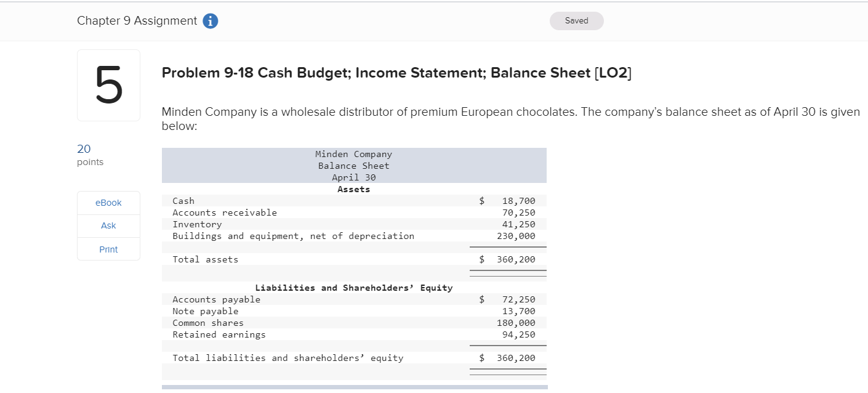Select the Accounts payable line
This screenshot has width=868, height=393.
coord(216,299)
